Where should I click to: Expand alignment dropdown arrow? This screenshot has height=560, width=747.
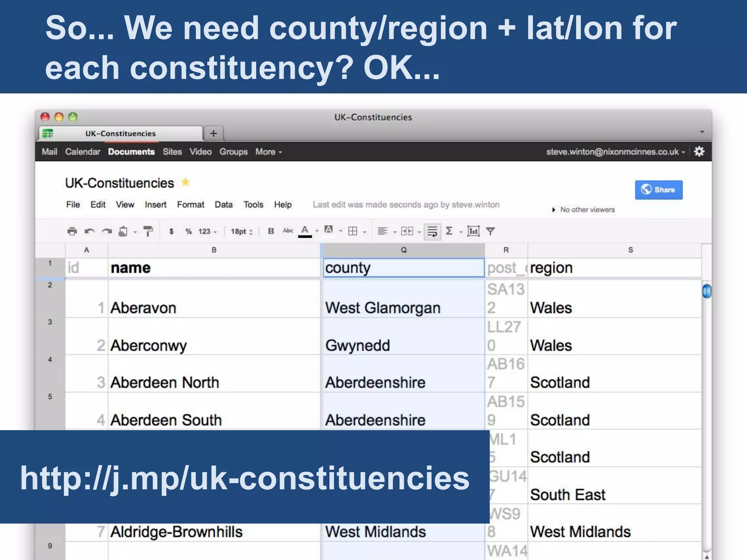pos(395,232)
